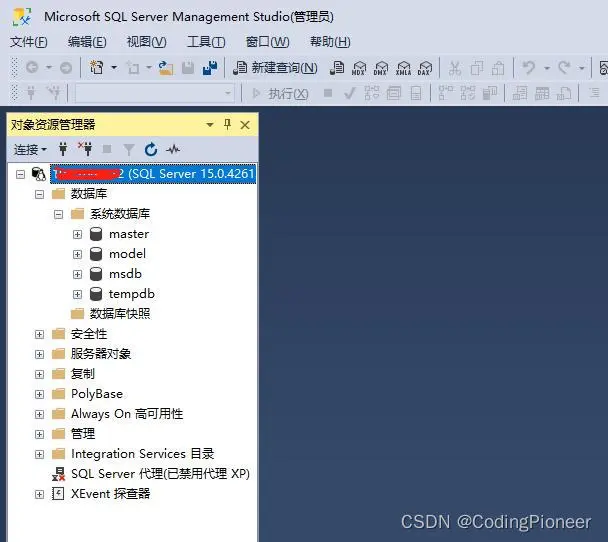Click the Paste toolbar icon
The height and width of the screenshot is (542, 608).
click(x=498, y=69)
